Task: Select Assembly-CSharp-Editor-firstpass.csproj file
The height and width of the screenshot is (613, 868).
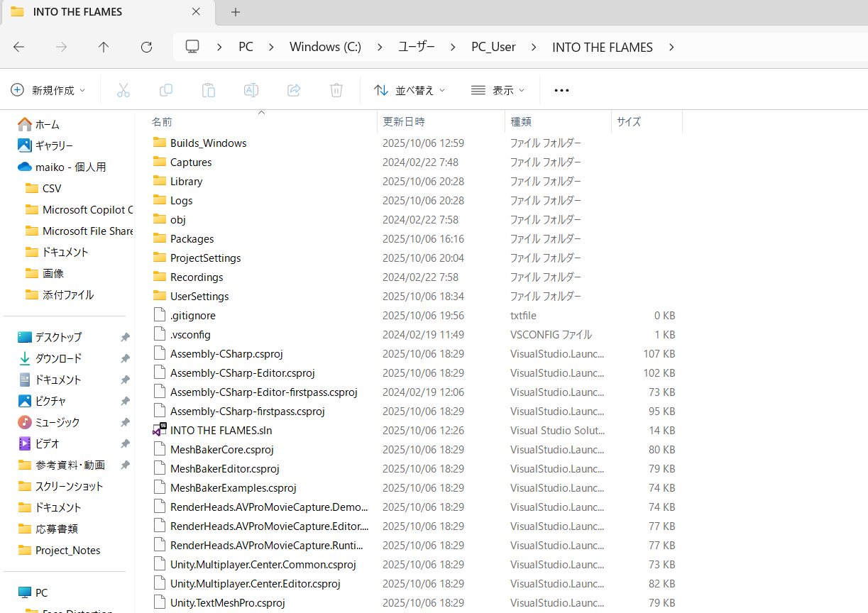Action: coord(415,392)
